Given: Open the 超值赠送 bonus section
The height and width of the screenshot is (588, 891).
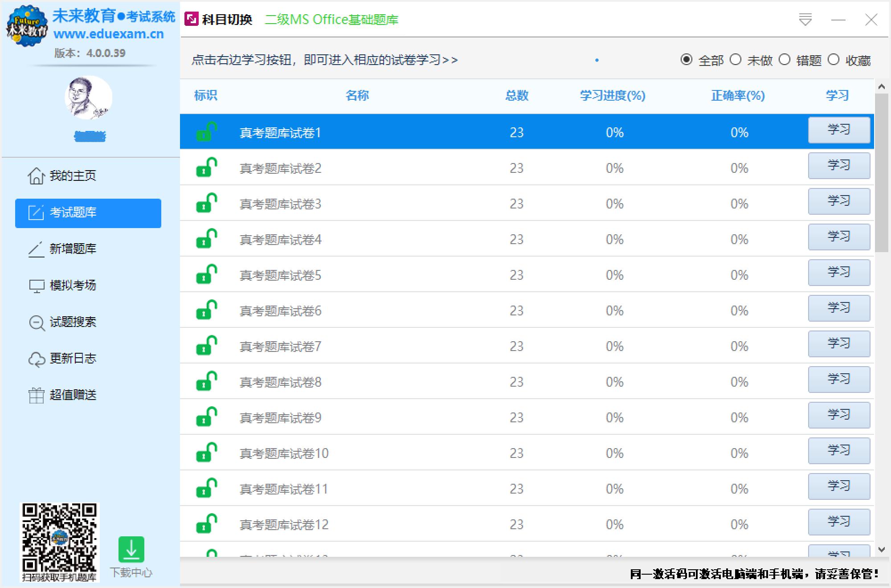Looking at the screenshot, I should [74, 395].
